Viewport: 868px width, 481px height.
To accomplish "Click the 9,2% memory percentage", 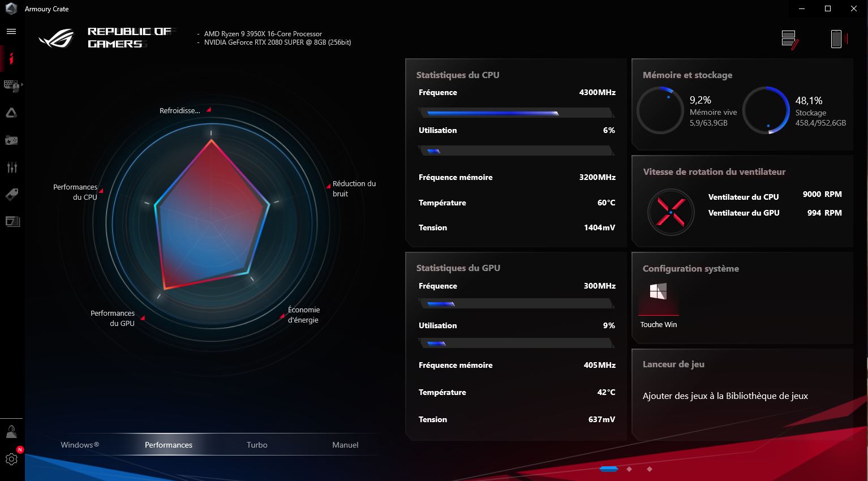I will point(700,100).
